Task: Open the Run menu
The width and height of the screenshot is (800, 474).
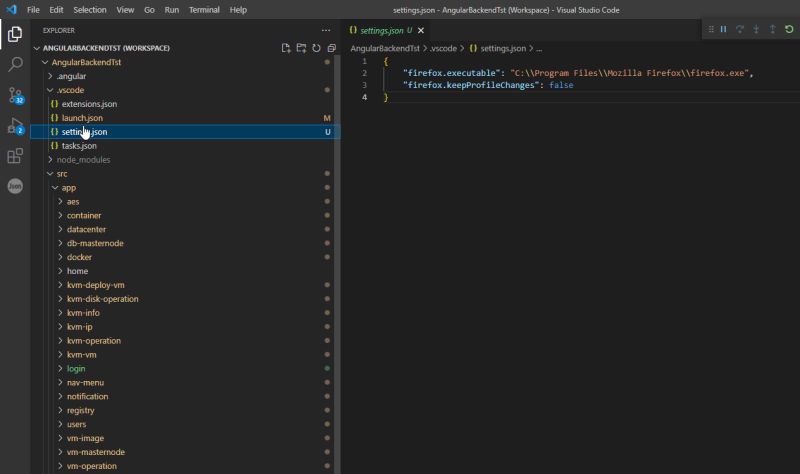Action: point(171,10)
